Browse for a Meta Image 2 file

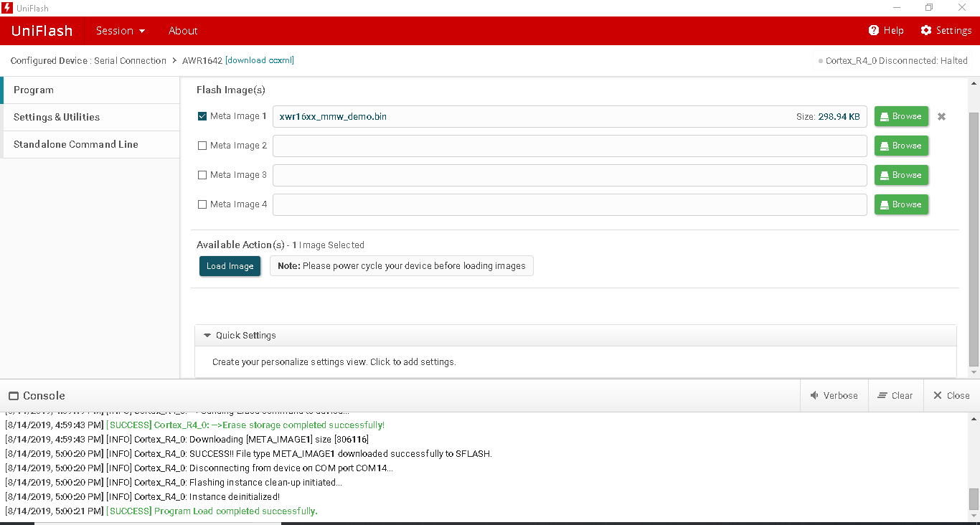pyautogui.click(x=901, y=146)
